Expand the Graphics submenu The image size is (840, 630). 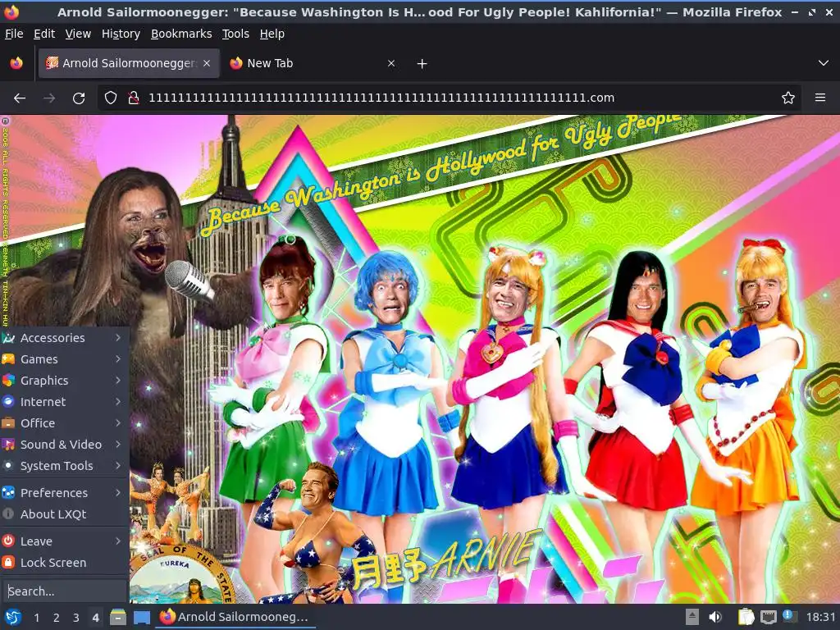[64, 381]
